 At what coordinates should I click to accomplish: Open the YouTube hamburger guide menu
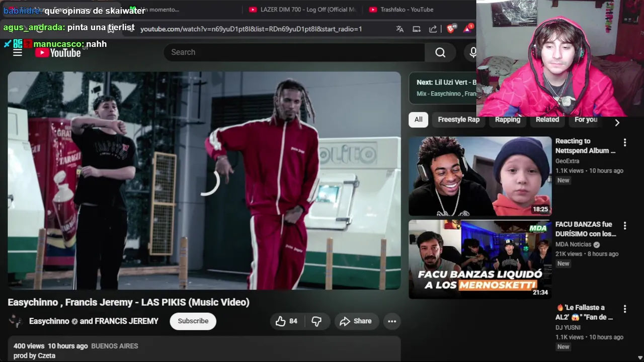point(18,52)
